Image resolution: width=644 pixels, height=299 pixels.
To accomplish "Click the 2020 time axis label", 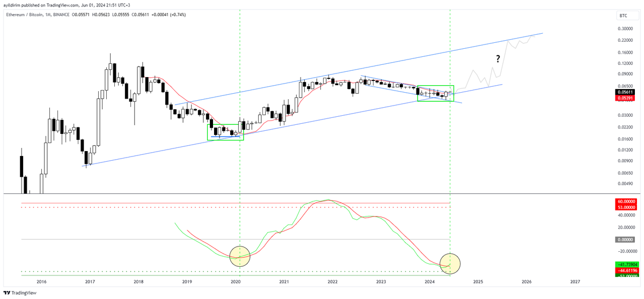I will [x=235, y=281].
